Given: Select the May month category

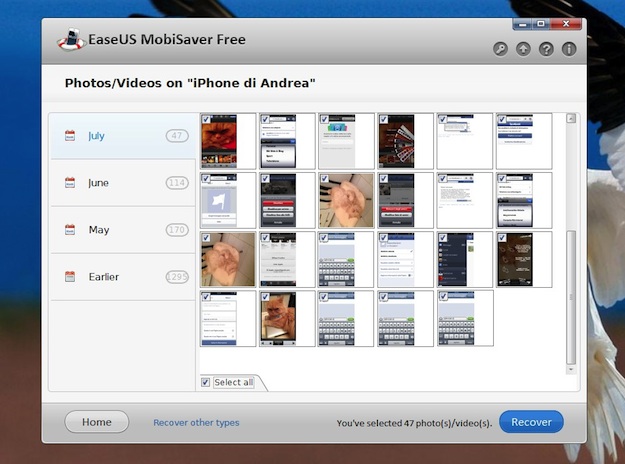Looking at the screenshot, I should [123, 230].
